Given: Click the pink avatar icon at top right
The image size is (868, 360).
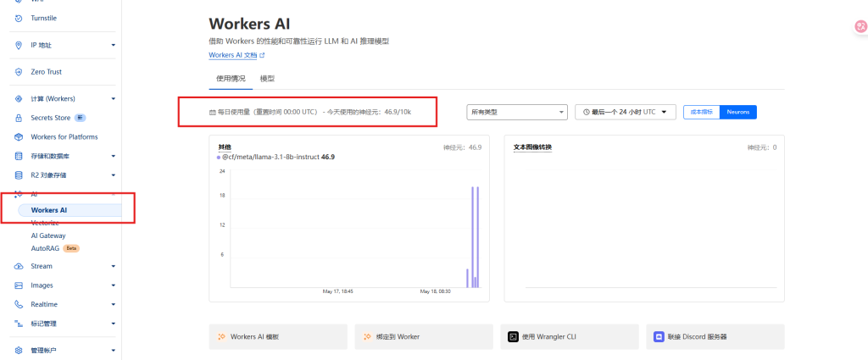Looking at the screenshot, I should coord(861,26).
